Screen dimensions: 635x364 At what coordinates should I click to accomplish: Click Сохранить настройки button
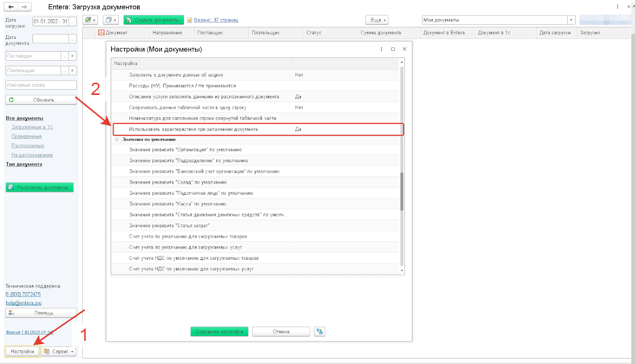[x=219, y=331]
